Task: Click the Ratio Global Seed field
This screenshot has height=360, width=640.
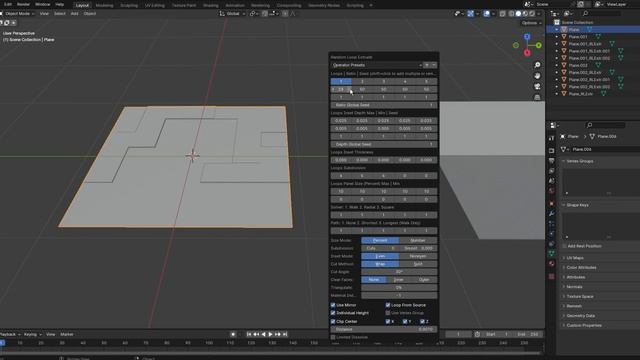Action: (384, 105)
